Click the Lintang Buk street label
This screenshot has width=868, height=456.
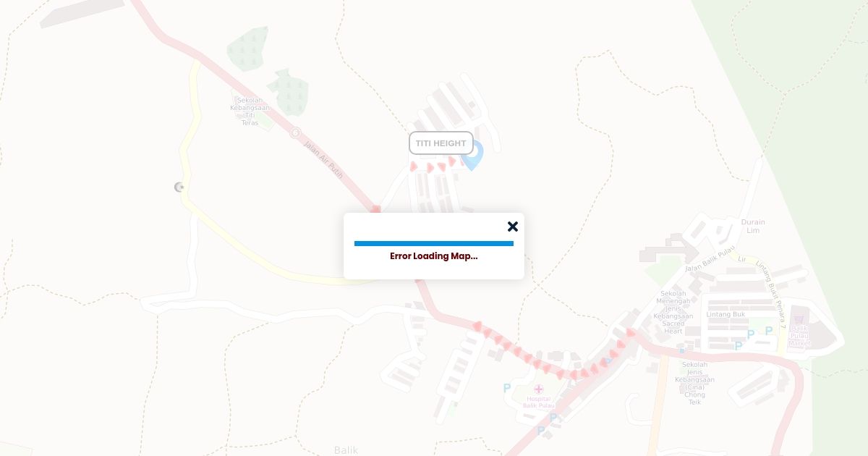point(726,314)
